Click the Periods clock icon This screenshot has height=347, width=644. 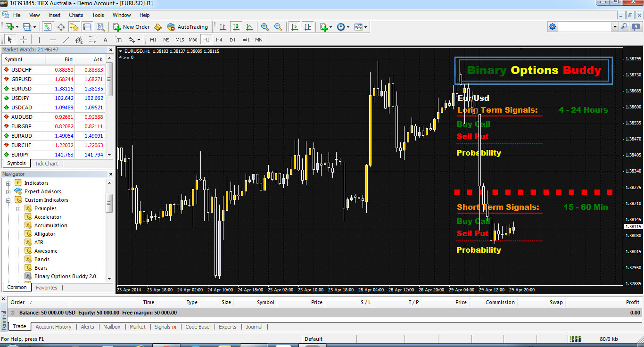[341, 27]
